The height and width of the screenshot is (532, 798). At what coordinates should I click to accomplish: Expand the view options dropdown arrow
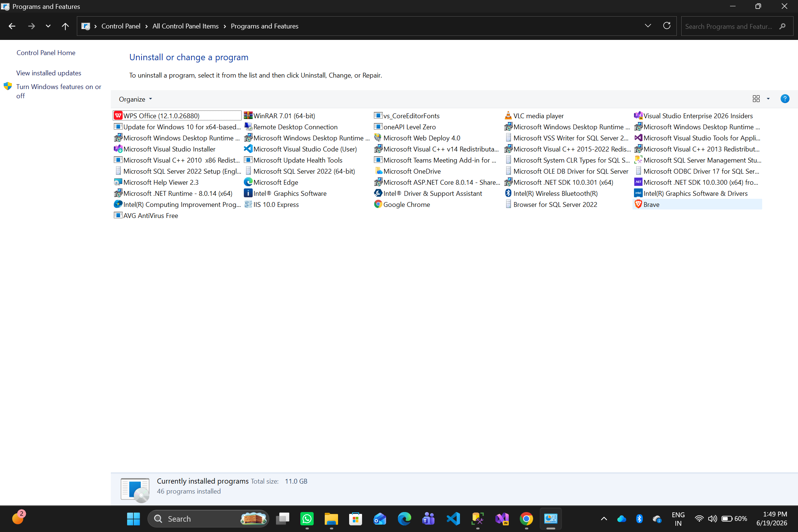[768, 99]
